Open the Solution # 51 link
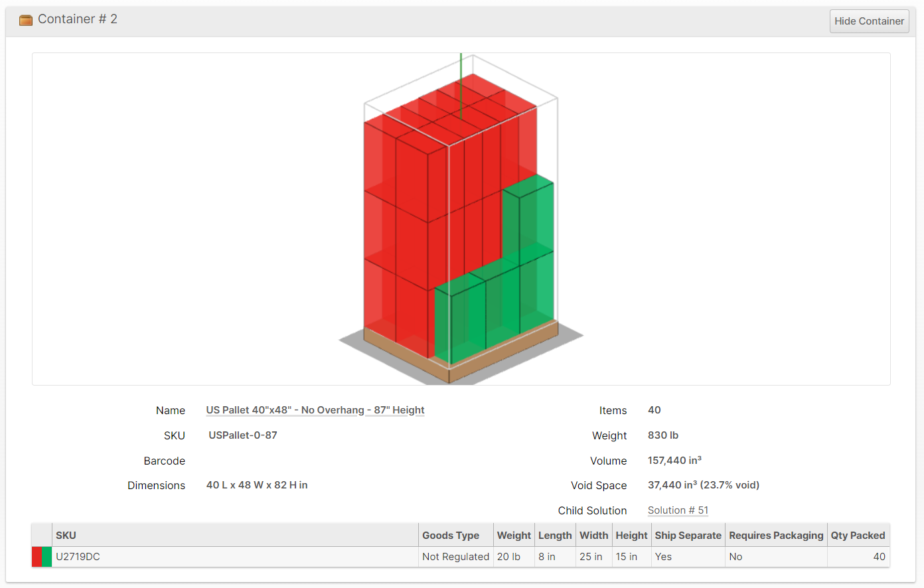The height and width of the screenshot is (588, 924). pyautogui.click(x=678, y=510)
